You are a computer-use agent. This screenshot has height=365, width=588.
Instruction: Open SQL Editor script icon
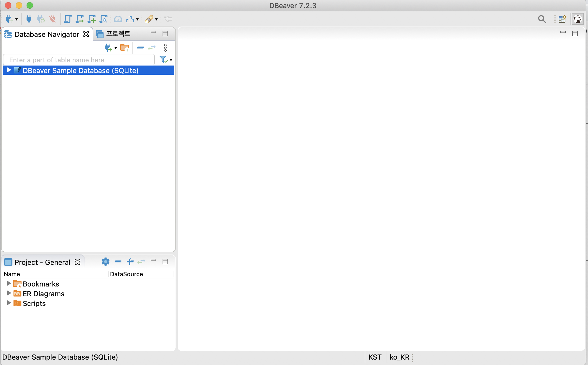click(x=67, y=19)
